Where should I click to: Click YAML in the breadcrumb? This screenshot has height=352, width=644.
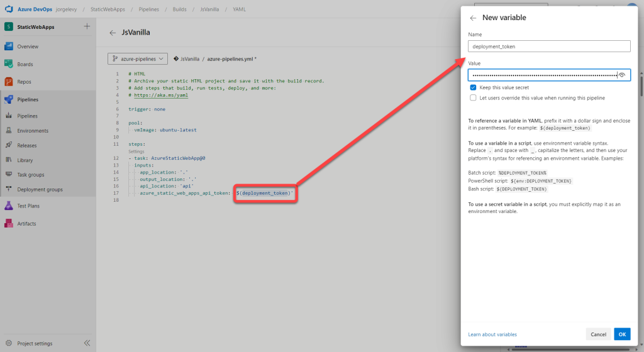click(239, 9)
